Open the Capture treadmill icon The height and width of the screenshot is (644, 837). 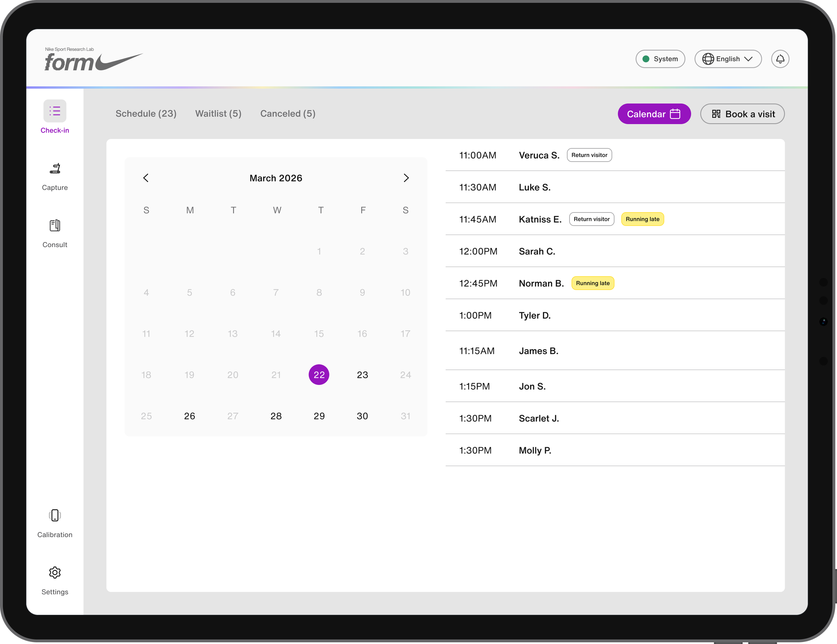[x=55, y=169]
